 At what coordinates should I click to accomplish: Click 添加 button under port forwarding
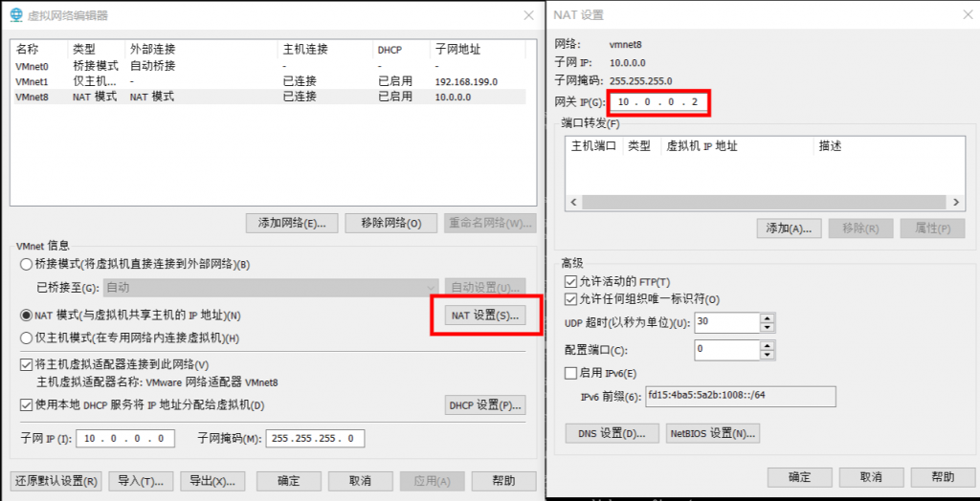tap(789, 229)
